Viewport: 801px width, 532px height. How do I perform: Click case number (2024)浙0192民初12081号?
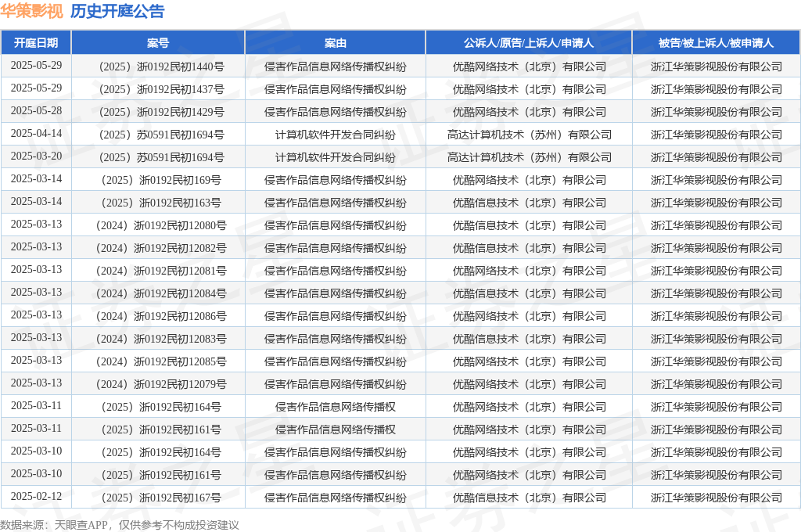161,271
